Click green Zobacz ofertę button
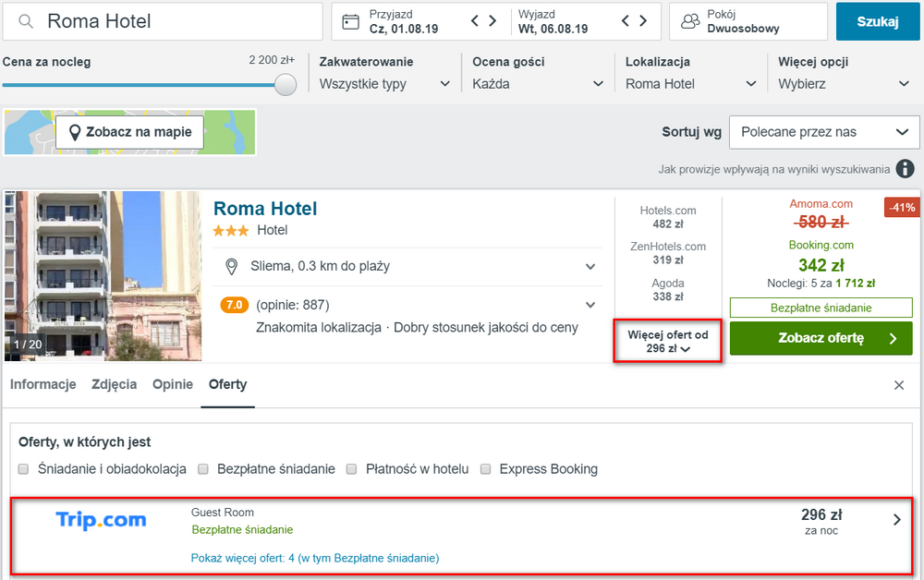The height and width of the screenshot is (580, 924). (x=821, y=338)
